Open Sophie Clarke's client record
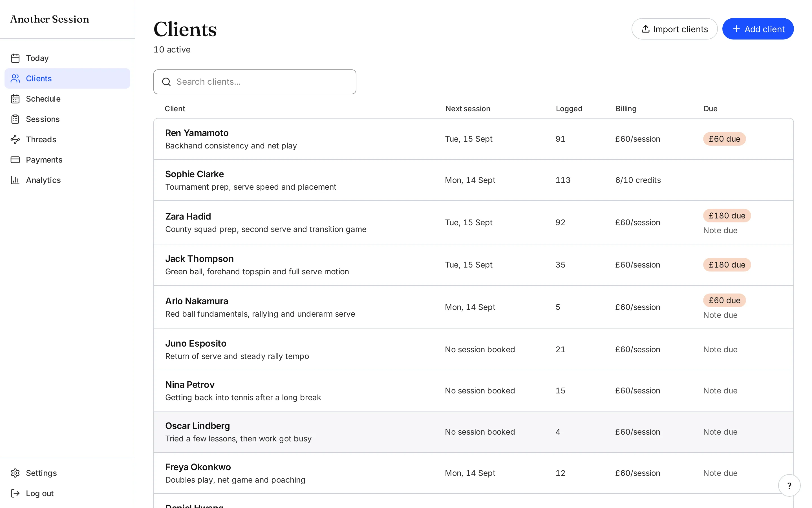Screen dimensions: 812x508 coord(473,180)
